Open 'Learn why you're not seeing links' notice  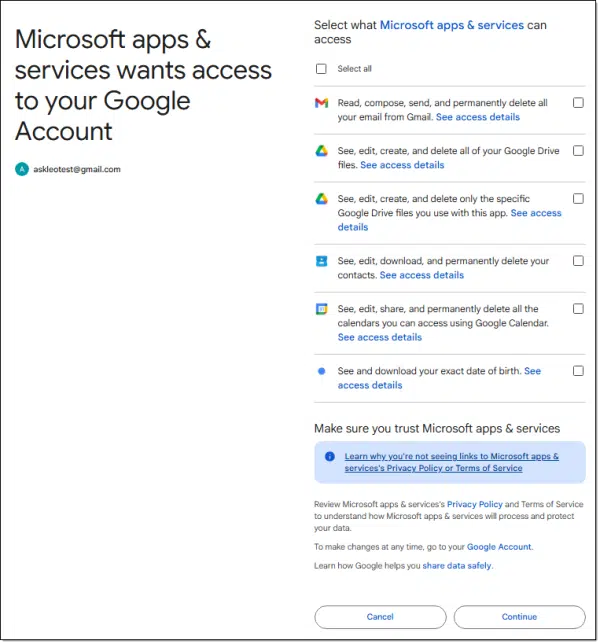click(x=451, y=462)
